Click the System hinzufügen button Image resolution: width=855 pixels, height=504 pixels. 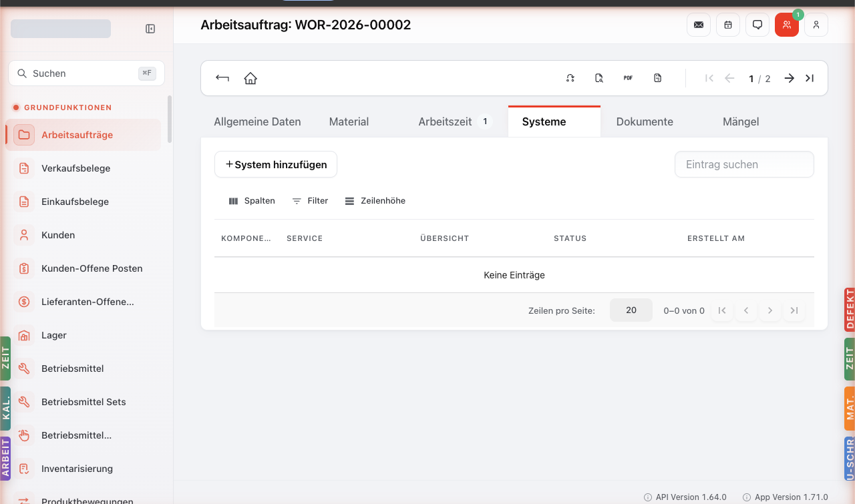[276, 164]
